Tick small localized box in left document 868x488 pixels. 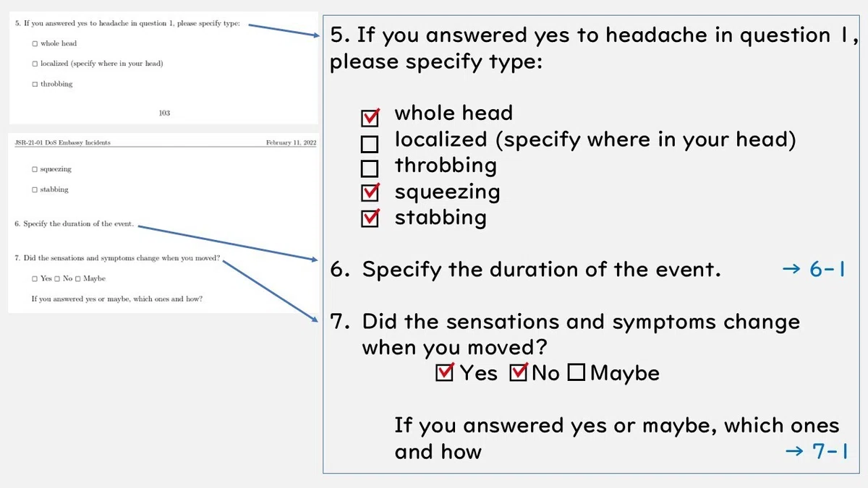pos(35,64)
